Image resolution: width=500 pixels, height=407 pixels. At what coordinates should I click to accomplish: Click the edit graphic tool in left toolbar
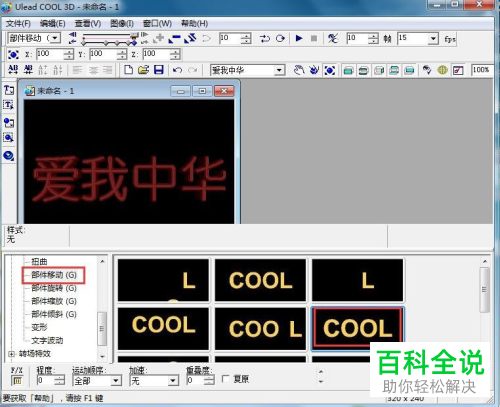point(9,138)
